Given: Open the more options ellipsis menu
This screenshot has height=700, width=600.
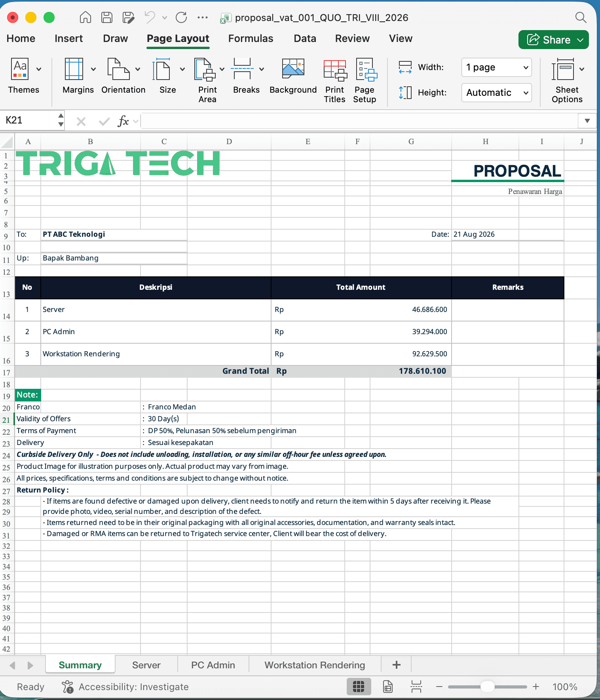Looking at the screenshot, I should (x=203, y=17).
